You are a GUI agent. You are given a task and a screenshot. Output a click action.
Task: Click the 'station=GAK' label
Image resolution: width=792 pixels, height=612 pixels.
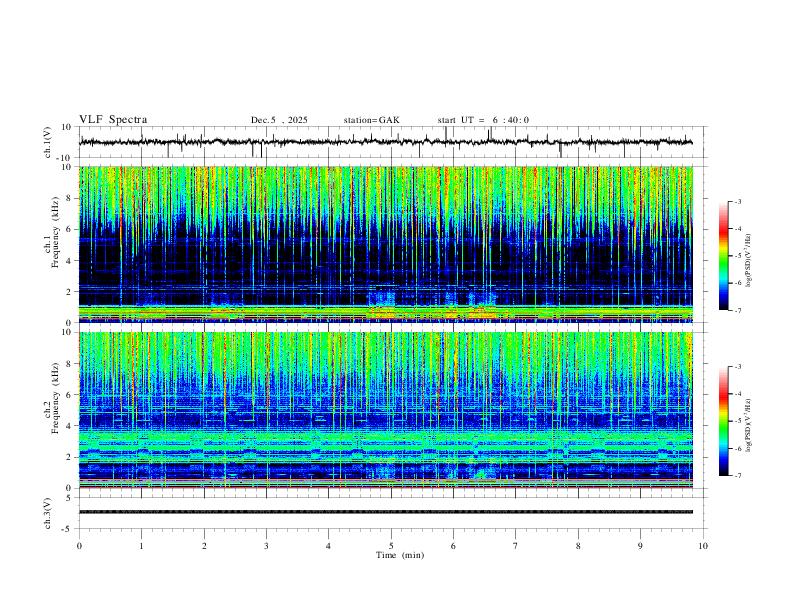tap(371, 120)
